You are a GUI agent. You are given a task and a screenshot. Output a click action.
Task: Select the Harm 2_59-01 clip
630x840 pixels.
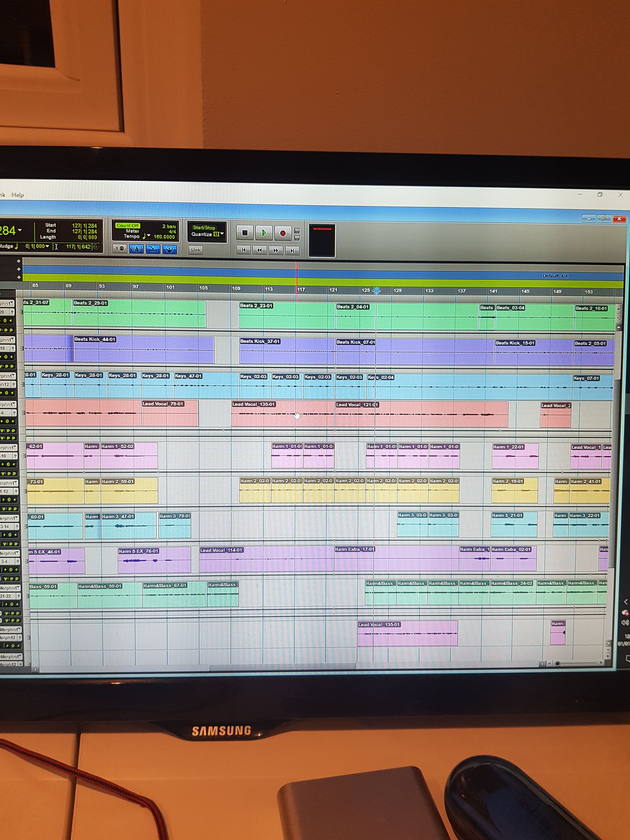pyautogui.click(x=129, y=491)
